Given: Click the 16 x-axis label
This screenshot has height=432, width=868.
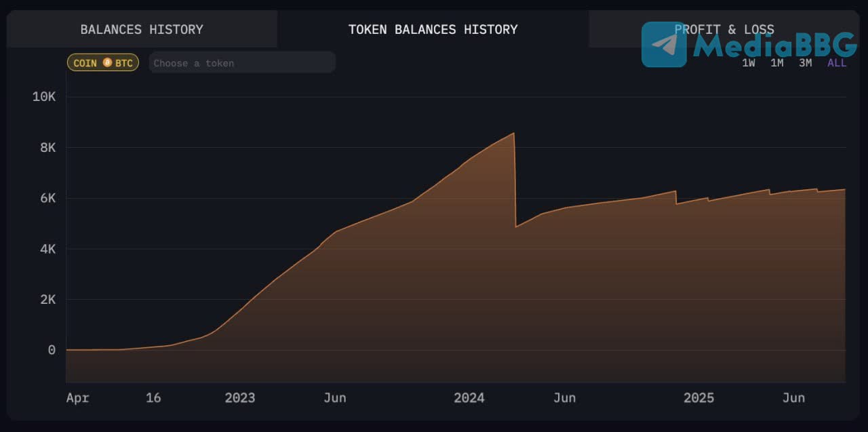Looking at the screenshot, I should coord(153,397).
